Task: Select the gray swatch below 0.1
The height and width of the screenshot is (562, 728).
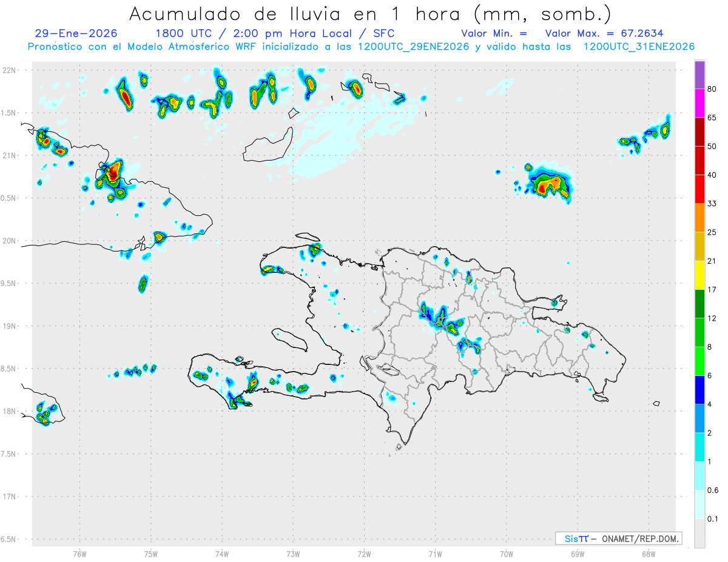Action: click(x=699, y=532)
